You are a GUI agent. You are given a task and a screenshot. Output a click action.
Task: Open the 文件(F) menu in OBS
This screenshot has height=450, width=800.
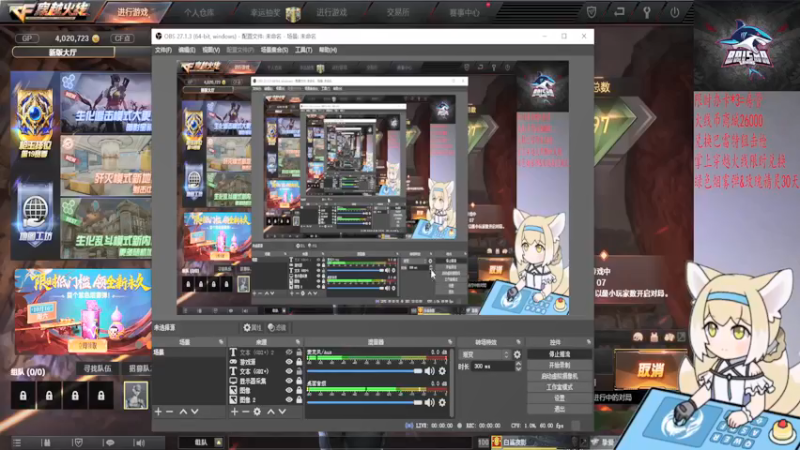(163, 50)
